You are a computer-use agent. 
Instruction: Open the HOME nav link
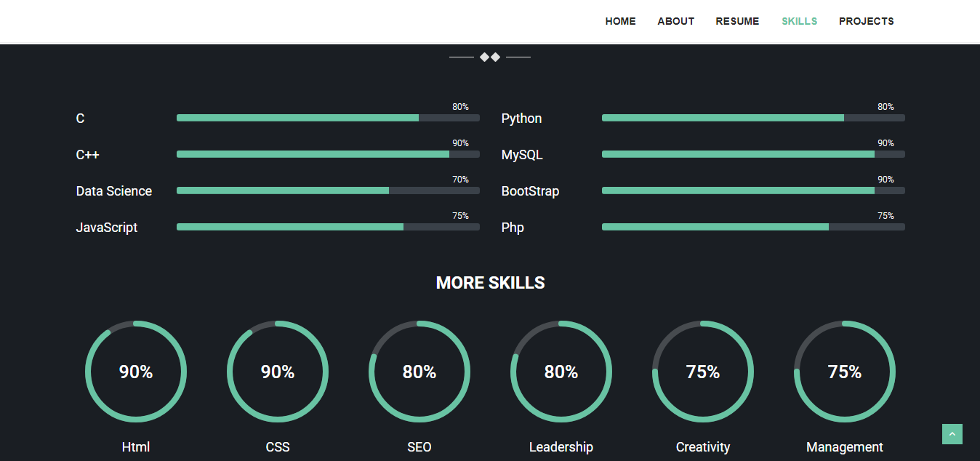click(x=621, y=21)
